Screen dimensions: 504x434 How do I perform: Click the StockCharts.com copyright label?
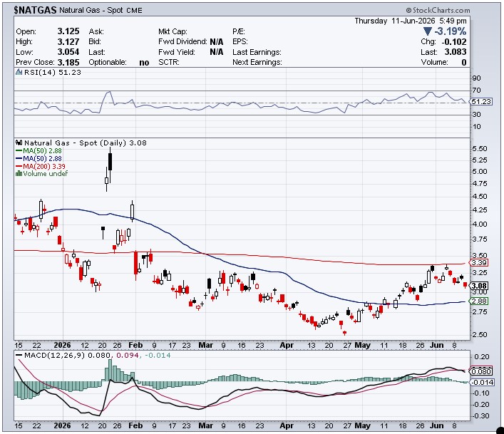point(438,10)
